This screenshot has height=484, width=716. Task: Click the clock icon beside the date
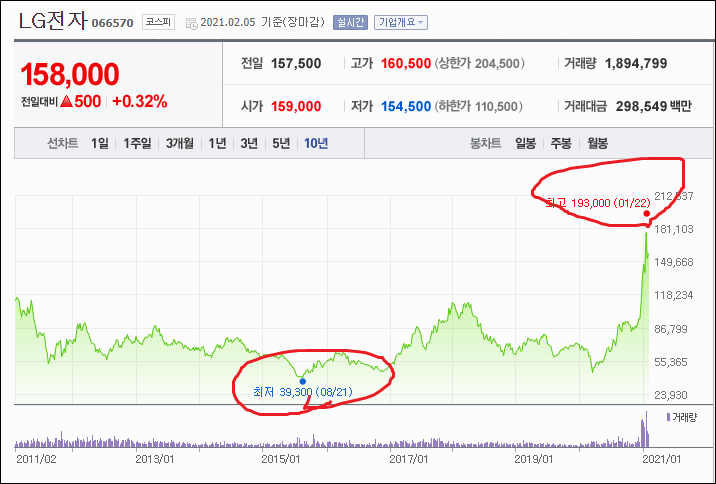pyautogui.click(x=192, y=23)
